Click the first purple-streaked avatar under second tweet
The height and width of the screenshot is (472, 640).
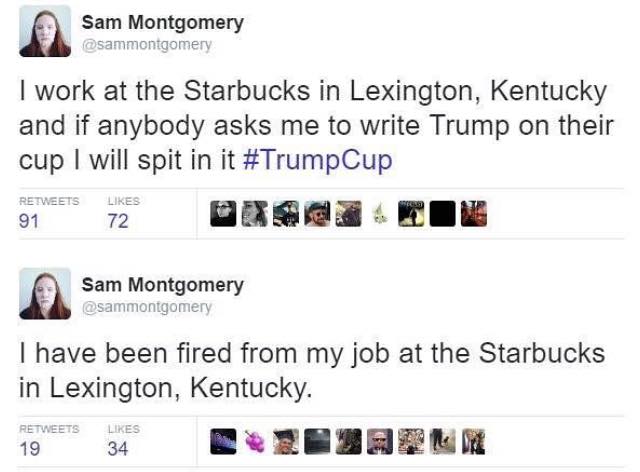tap(224, 441)
